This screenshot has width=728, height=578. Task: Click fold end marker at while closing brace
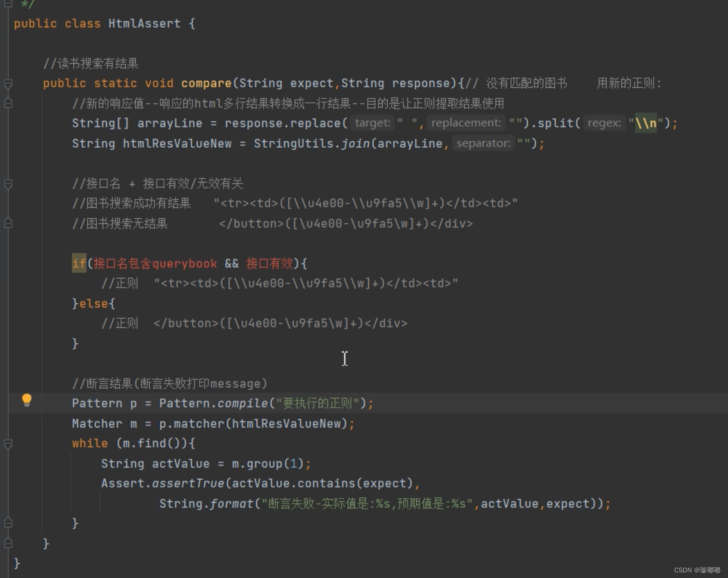click(8, 523)
